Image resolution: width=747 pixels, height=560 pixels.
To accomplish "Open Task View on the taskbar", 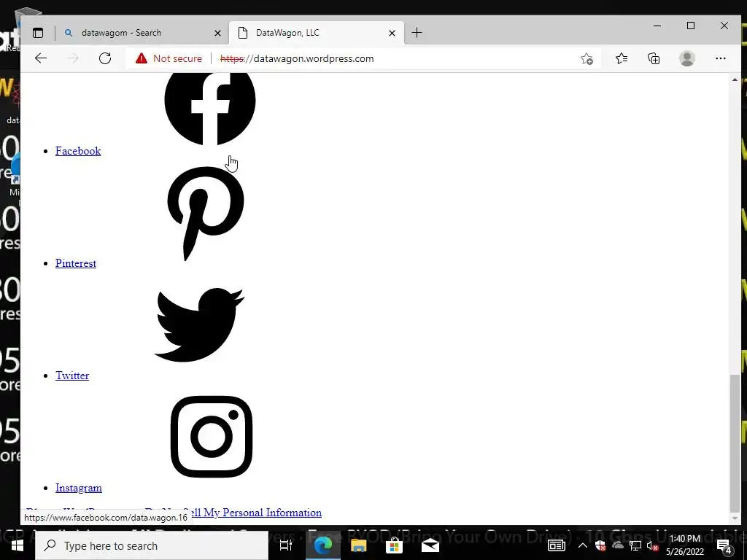I will pos(286,545).
